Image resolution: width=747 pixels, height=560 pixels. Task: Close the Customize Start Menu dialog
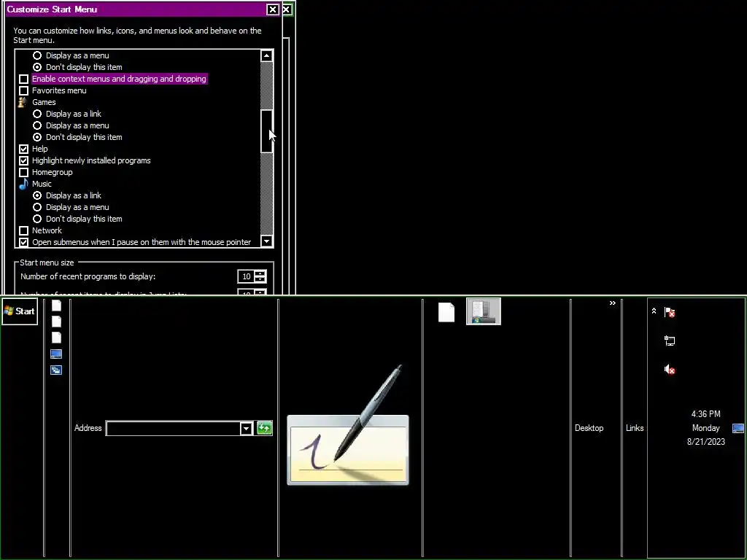[273, 9]
